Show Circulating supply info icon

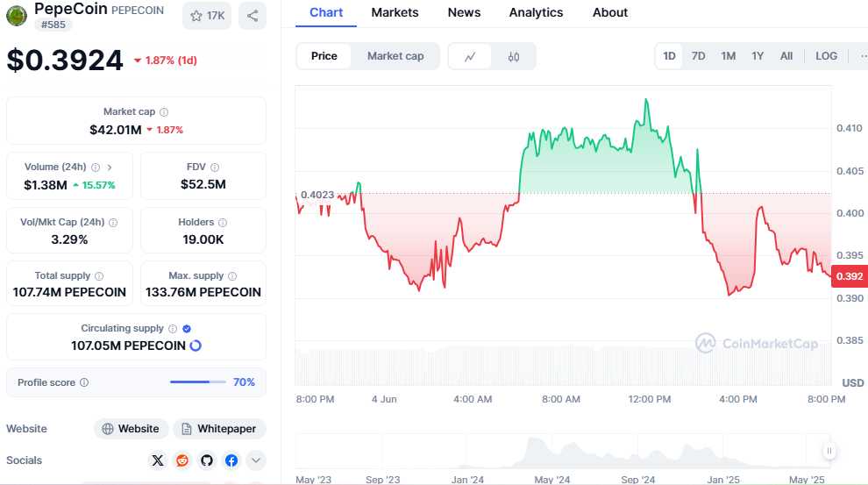(x=173, y=329)
